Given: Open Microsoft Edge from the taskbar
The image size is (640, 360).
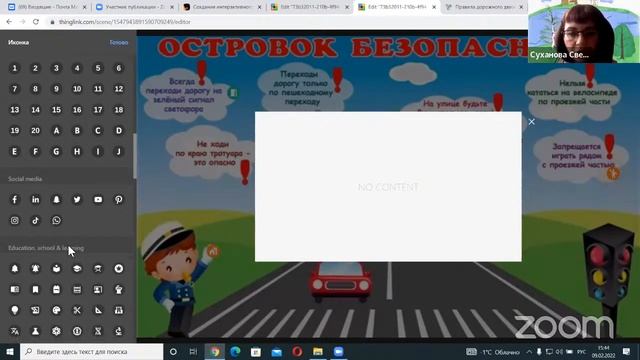Looking at the screenshot, I should tap(235, 351).
